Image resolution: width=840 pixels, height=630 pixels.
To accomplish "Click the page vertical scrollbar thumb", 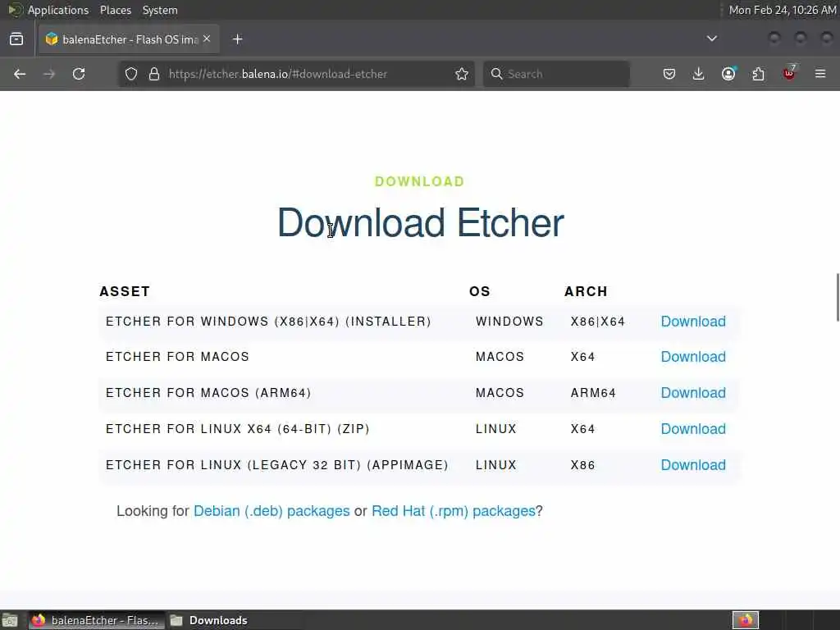I will 838,297.
